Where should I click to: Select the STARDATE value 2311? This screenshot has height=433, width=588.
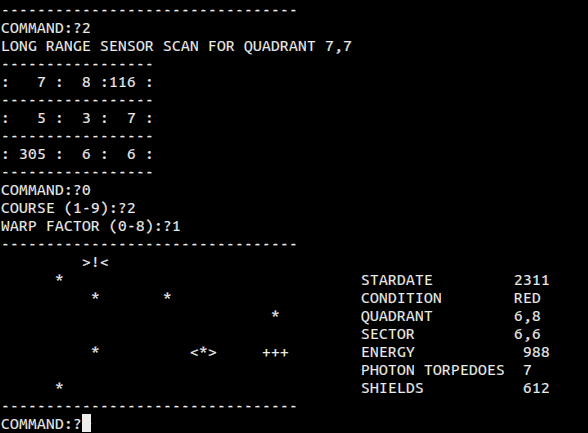point(531,280)
